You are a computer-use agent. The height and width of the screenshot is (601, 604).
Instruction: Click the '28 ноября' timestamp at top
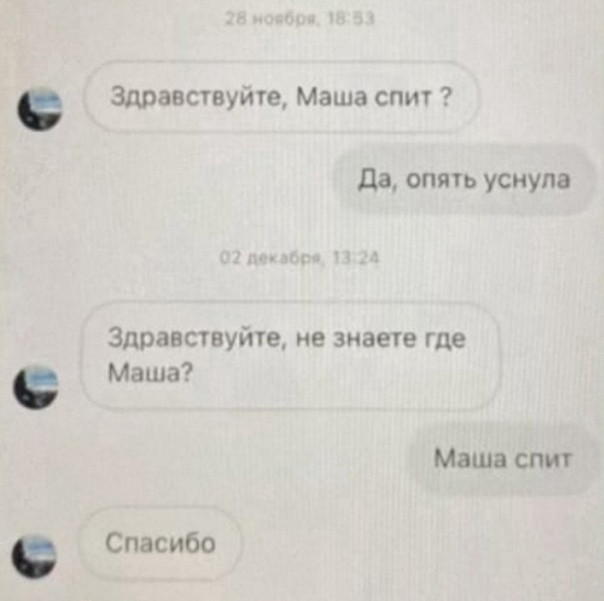coord(299,18)
